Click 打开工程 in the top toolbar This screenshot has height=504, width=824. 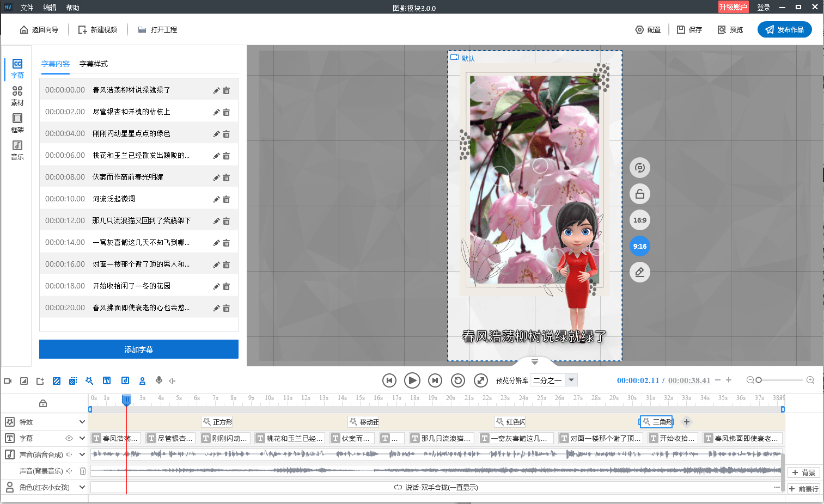tap(157, 29)
